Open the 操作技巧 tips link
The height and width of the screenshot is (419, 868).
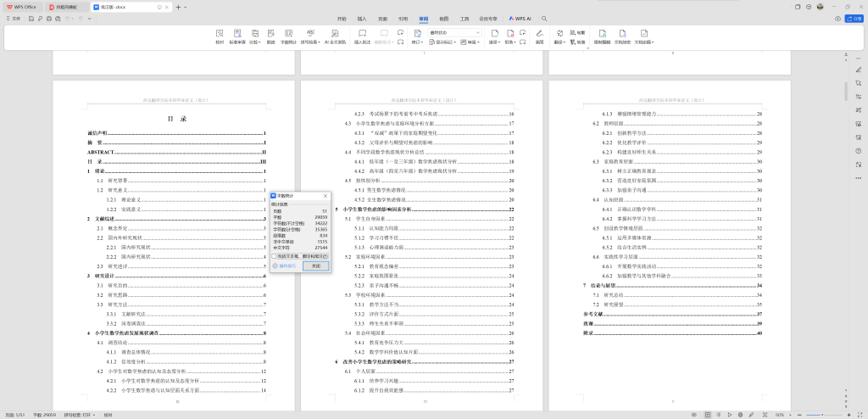point(284,265)
